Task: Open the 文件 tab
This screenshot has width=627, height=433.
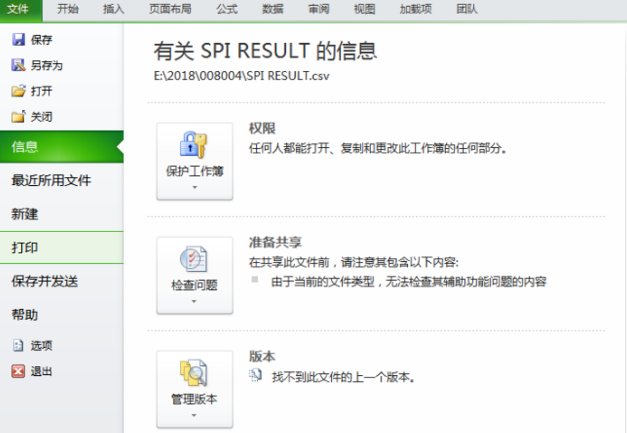Action: (x=18, y=9)
